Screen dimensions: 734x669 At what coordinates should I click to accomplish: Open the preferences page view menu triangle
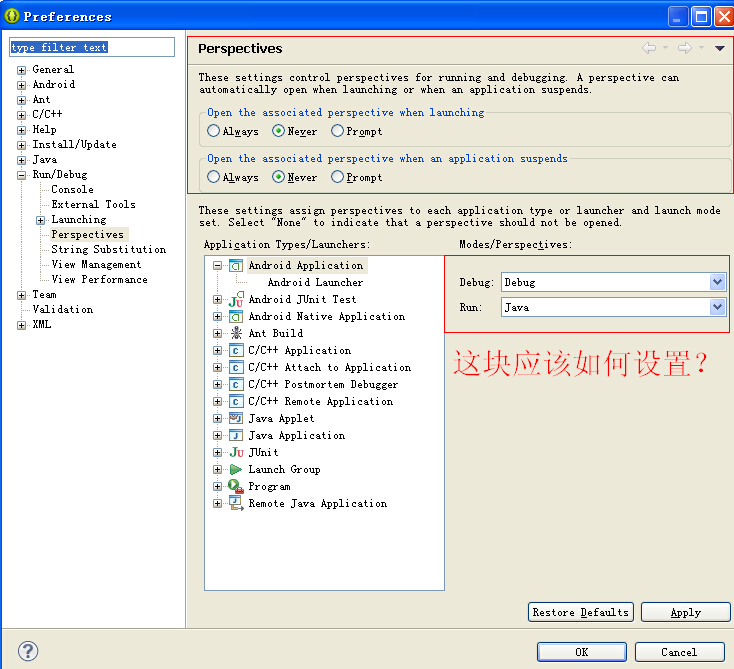click(719, 48)
